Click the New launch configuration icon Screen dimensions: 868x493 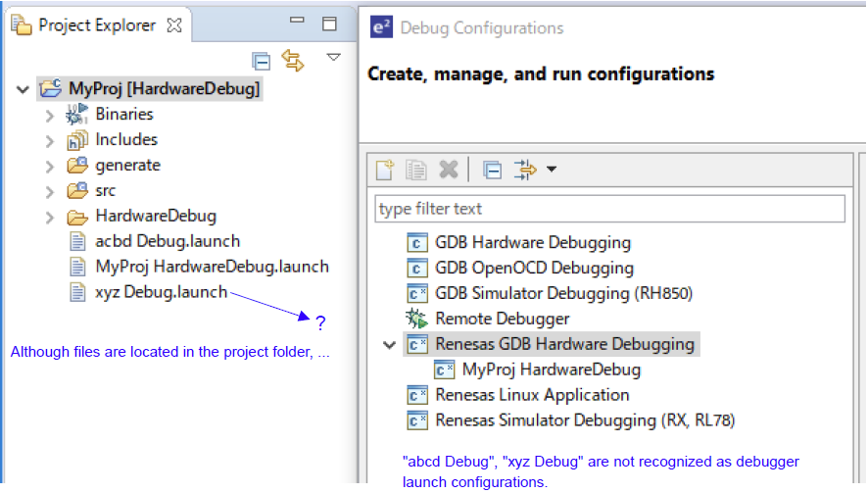point(386,171)
